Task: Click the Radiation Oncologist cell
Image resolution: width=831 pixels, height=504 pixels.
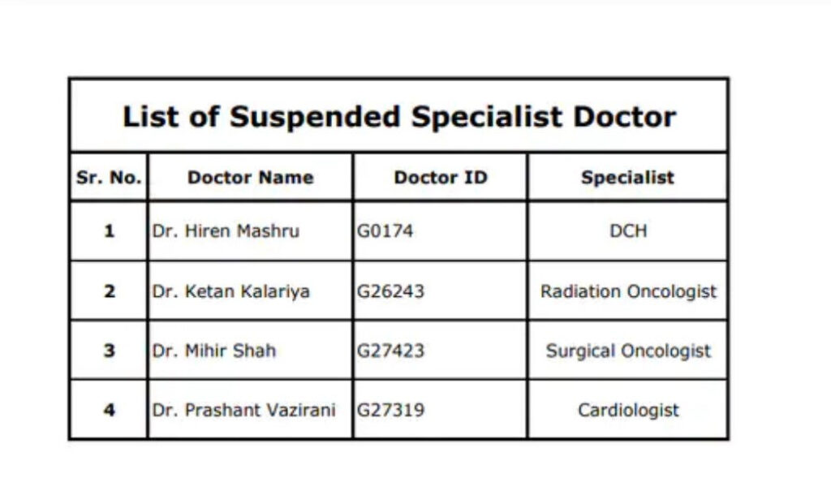Action: (x=628, y=291)
